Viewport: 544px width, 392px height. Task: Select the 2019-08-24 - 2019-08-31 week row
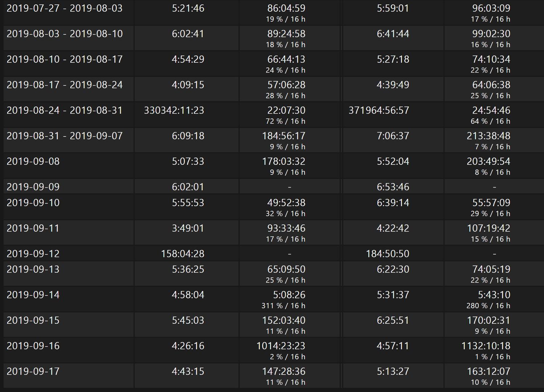pos(273,115)
